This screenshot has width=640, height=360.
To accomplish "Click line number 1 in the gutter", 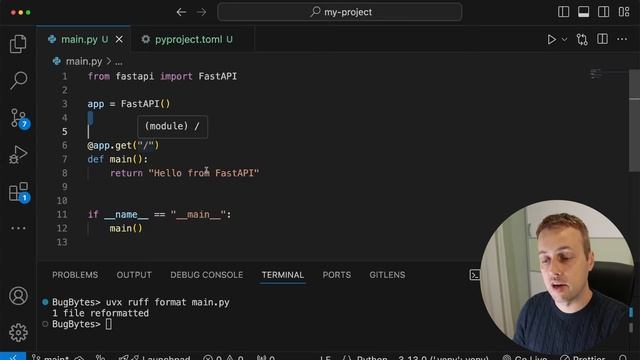I will 64,76.
